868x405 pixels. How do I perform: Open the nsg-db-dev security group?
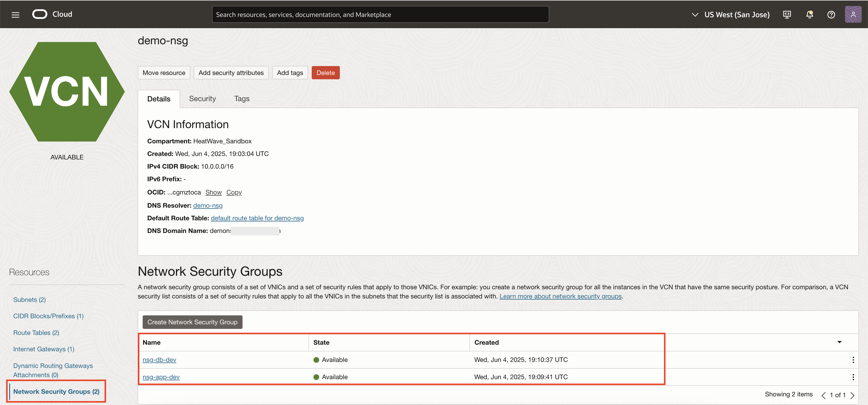(x=159, y=360)
